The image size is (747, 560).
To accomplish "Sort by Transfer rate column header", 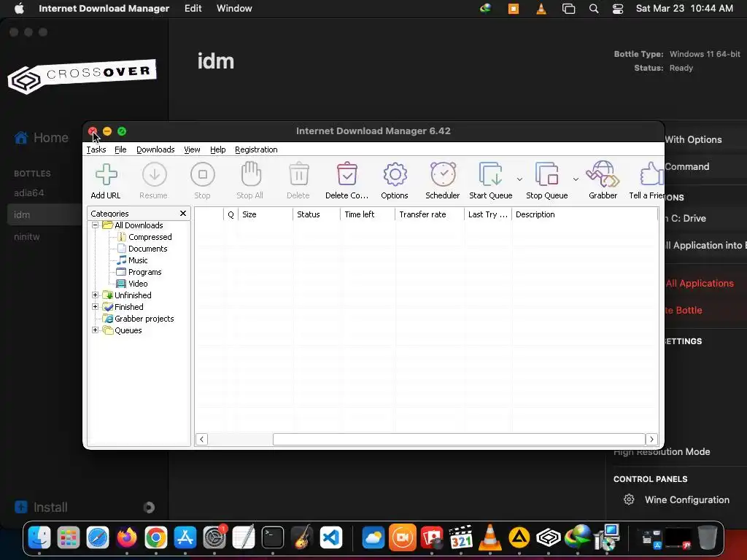I will tap(429, 214).
